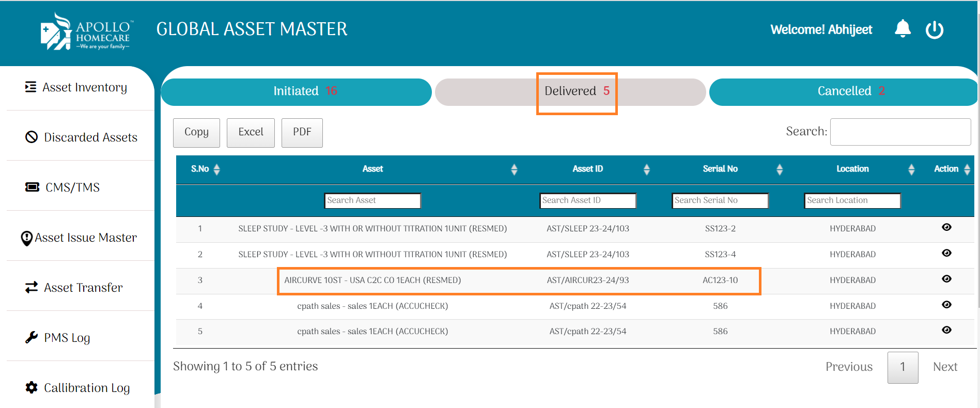Sort table by Asset ID column

point(587,169)
